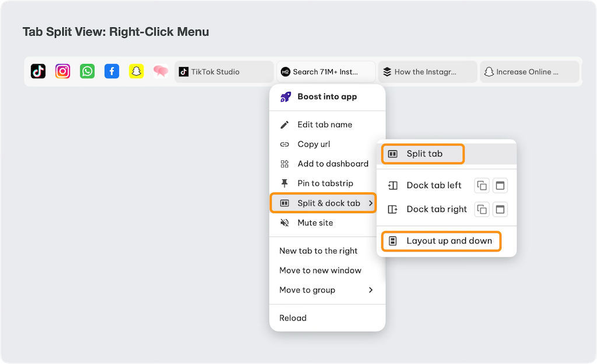Click duplicate icon beside Dock tab left
597x364 pixels.
coord(482,186)
